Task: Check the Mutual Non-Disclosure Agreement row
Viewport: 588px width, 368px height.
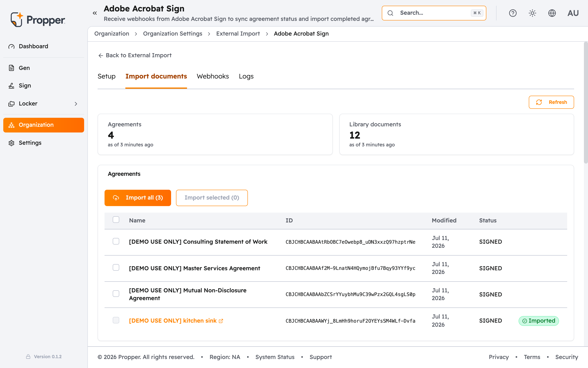Action: (x=116, y=294)
